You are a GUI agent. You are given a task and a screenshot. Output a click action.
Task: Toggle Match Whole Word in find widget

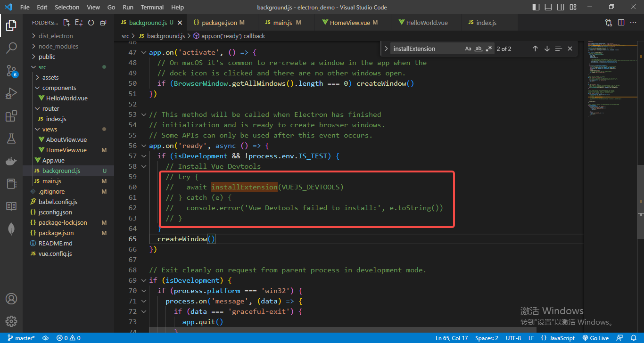pos(479,49)
